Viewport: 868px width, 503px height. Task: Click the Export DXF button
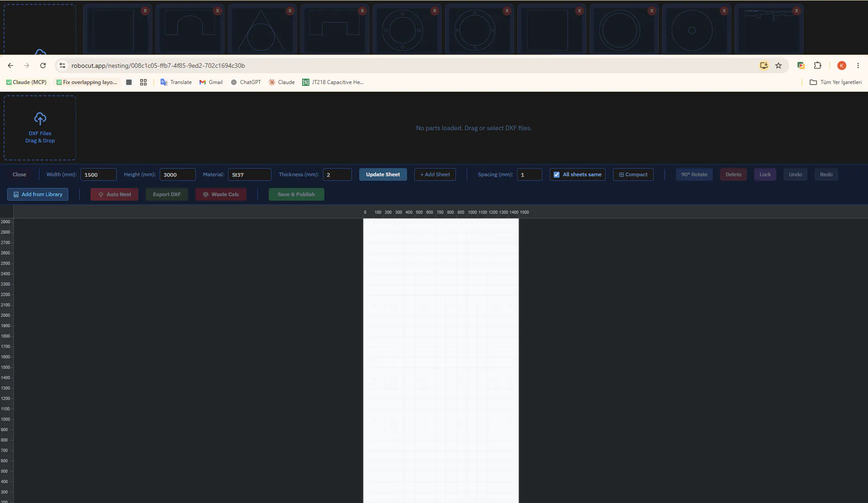166,194
